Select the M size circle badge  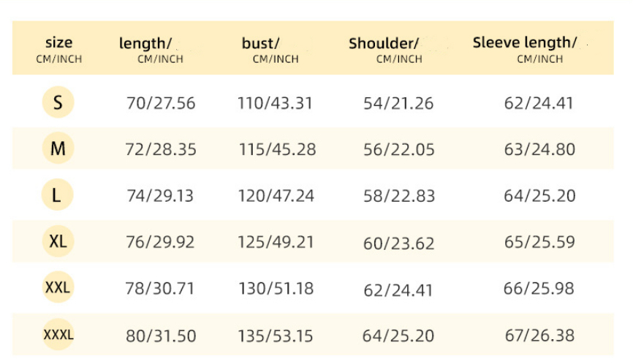58,149
